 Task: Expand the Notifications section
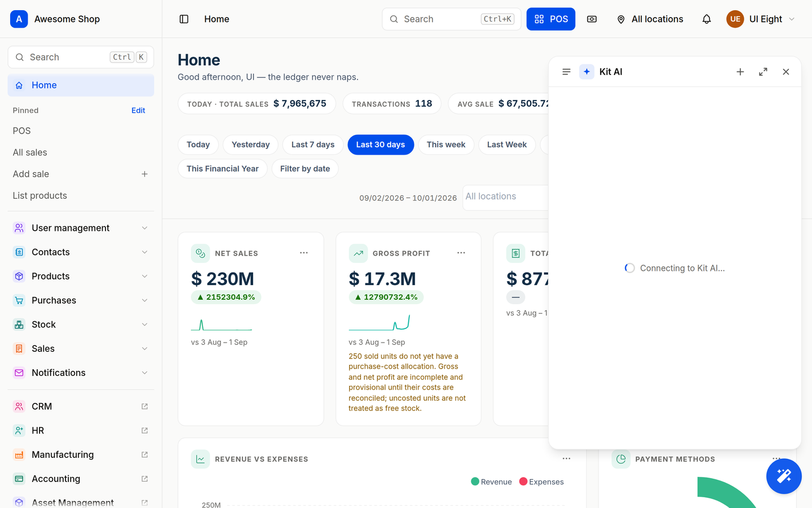coord(81,373)
